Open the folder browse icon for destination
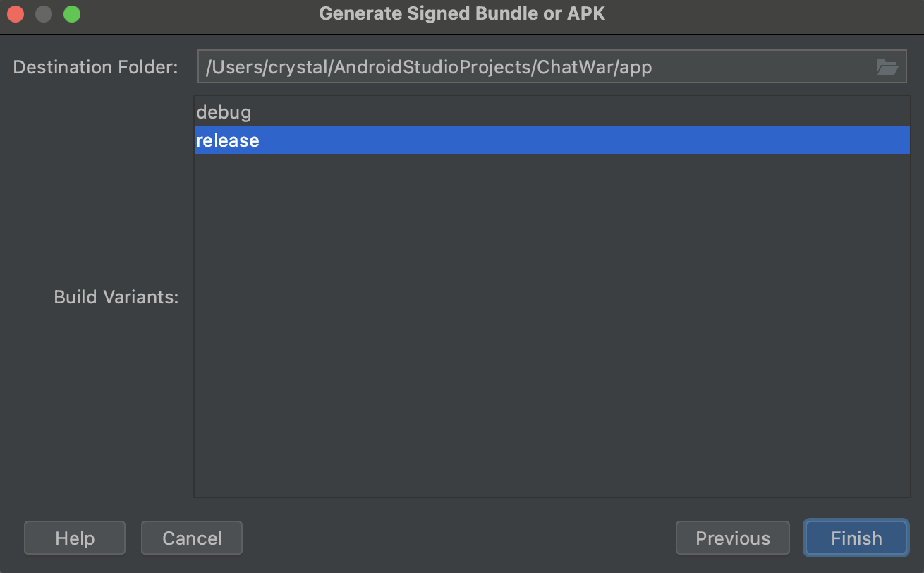 click(887, 67)
